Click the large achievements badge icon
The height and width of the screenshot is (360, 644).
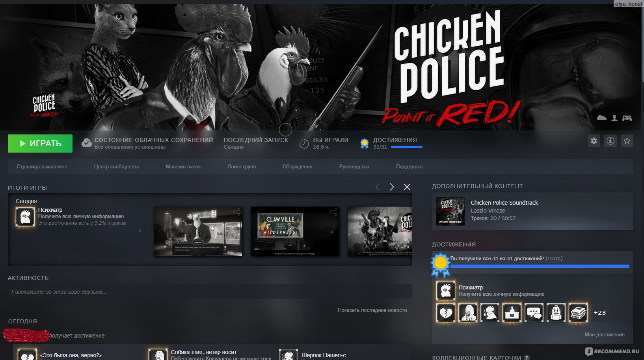(x=440, y=265)
